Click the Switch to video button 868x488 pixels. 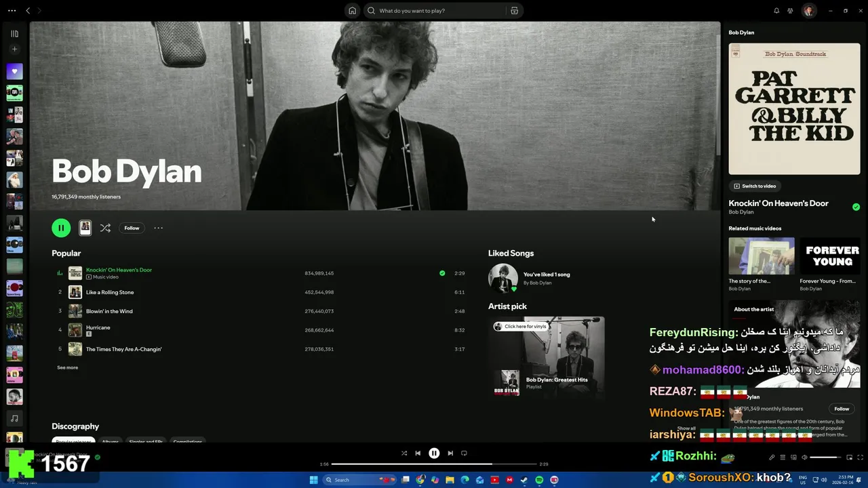(755, 186)
